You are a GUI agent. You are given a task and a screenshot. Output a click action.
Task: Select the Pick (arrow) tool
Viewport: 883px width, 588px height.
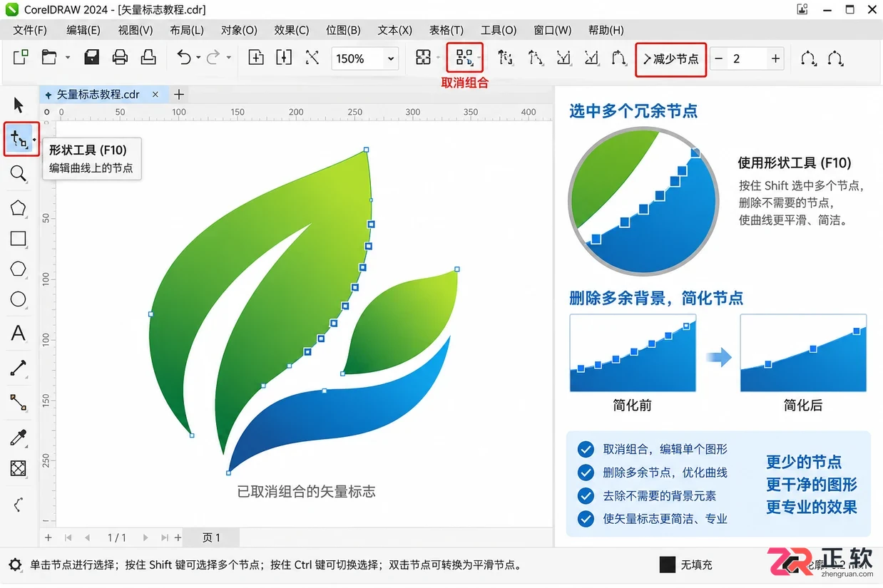tap(19, 105)
